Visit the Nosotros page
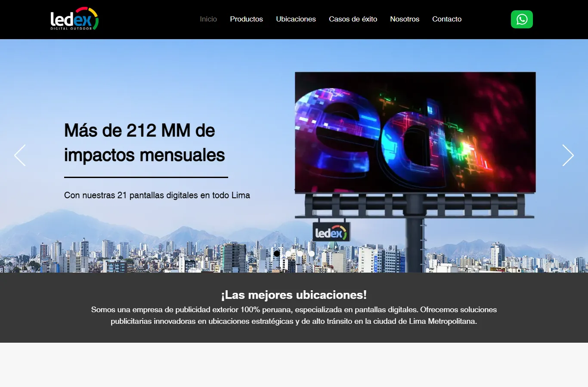The width and height of the screenshot is (588, 387). coord(405,19)
